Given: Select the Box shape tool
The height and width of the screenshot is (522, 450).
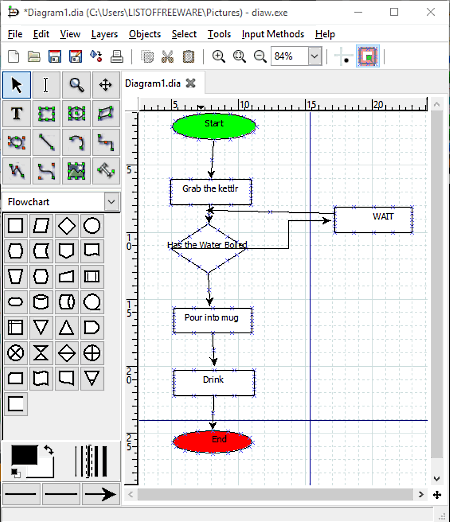Looking at the screenshot, I should (46, 114).
